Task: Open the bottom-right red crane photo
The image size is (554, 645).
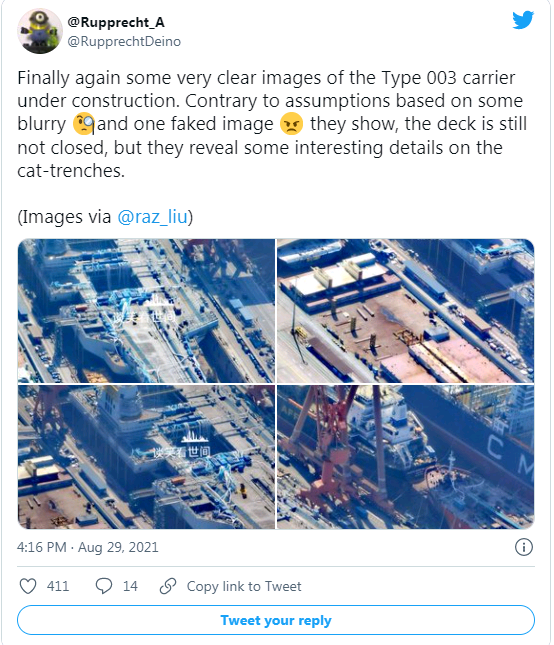Action: (x=406, y=457)
